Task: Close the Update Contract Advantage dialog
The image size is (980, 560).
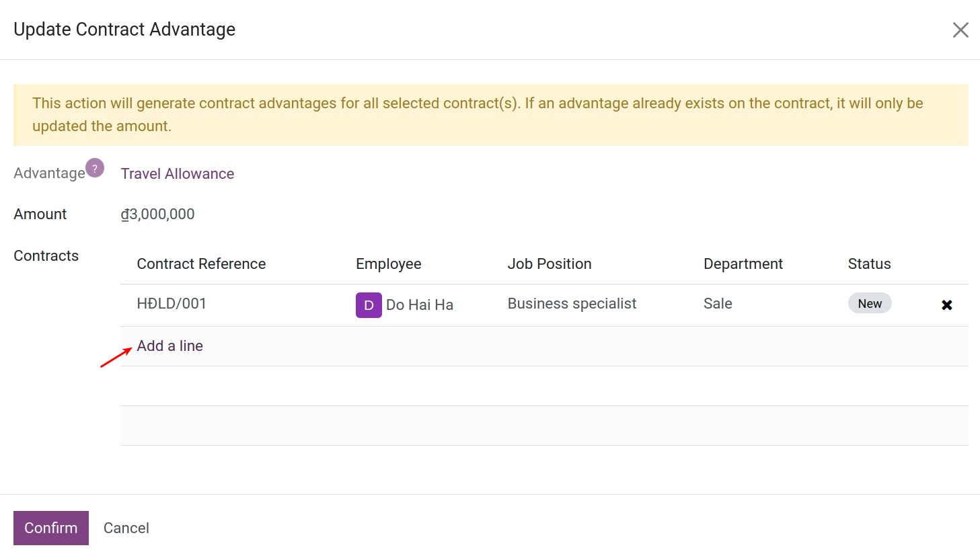Action: tap(960, 29)
